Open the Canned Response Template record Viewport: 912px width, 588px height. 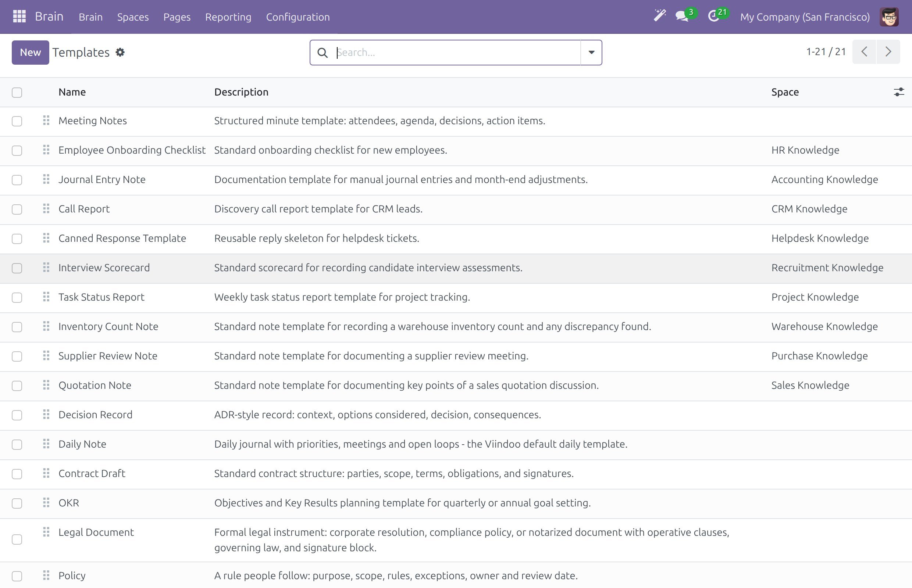click(122, 238)
